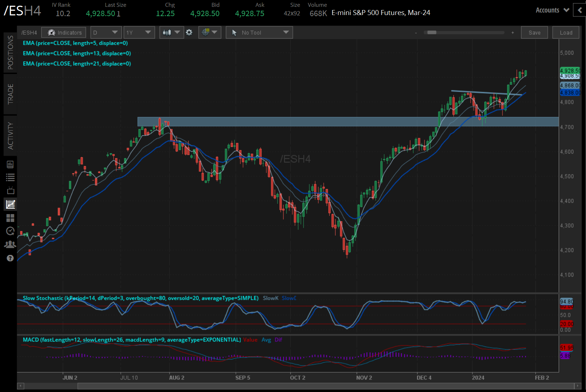Viewport: 586px width, 392px height.
Task: Click the history clock icon in the sidebar
Action: (10, 231)
